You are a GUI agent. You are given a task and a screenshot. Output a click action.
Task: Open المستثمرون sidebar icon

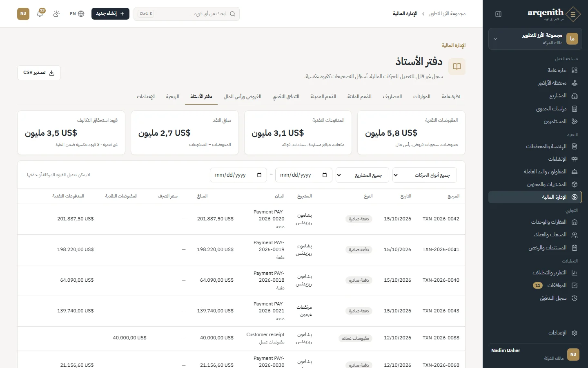coord(575,121)
